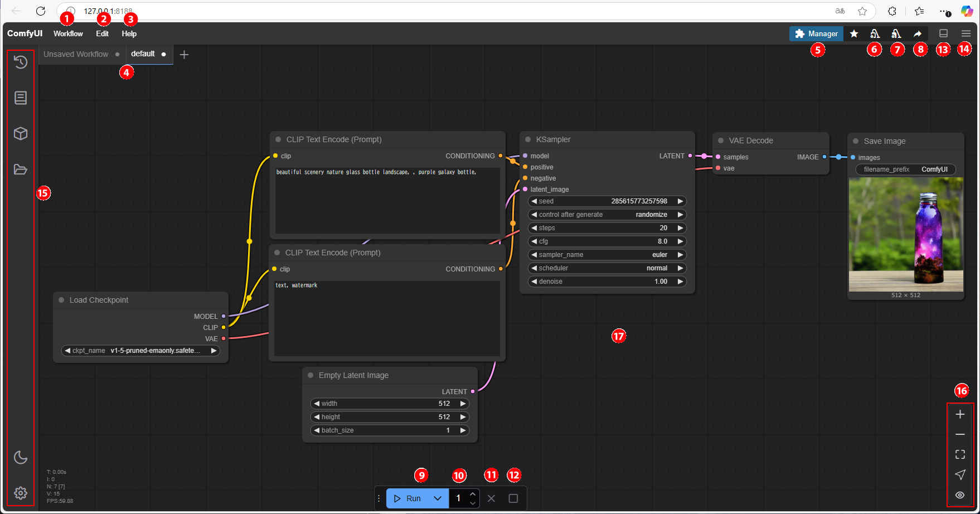This screenshot has height=514, width=980.
Task: Open the workflows folder icon in sidebar
Action: tap(21, 169)
